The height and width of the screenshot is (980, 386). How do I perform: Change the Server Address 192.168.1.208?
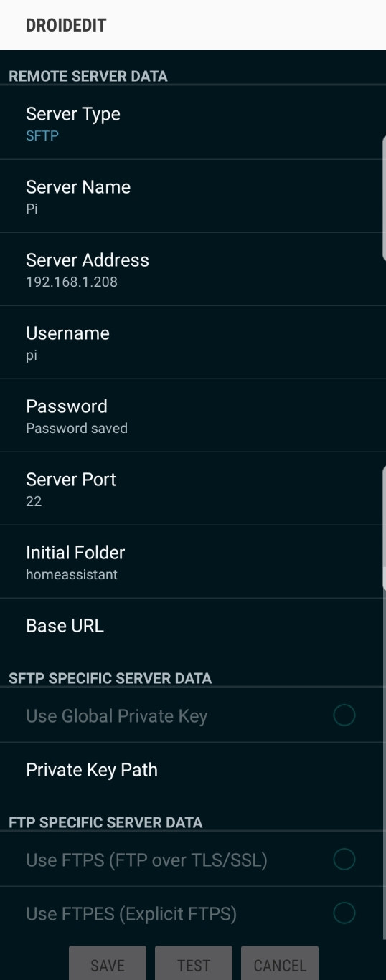[193, 269]
